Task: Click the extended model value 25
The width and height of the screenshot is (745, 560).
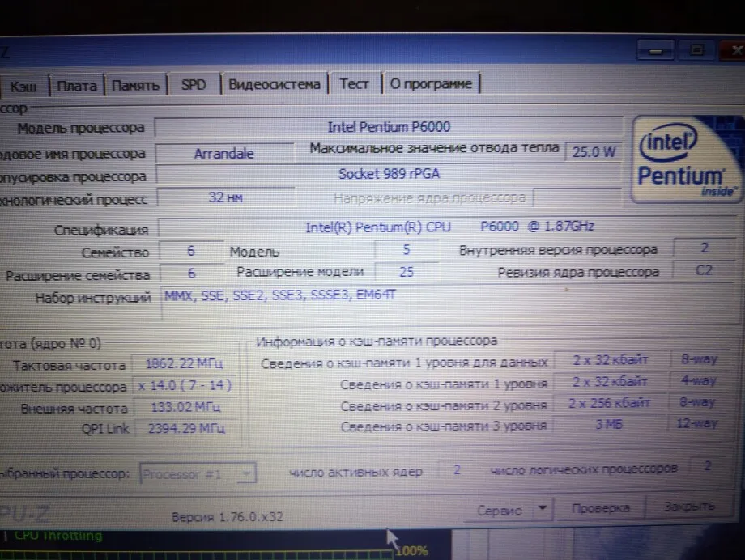Action: coord(407,272)
